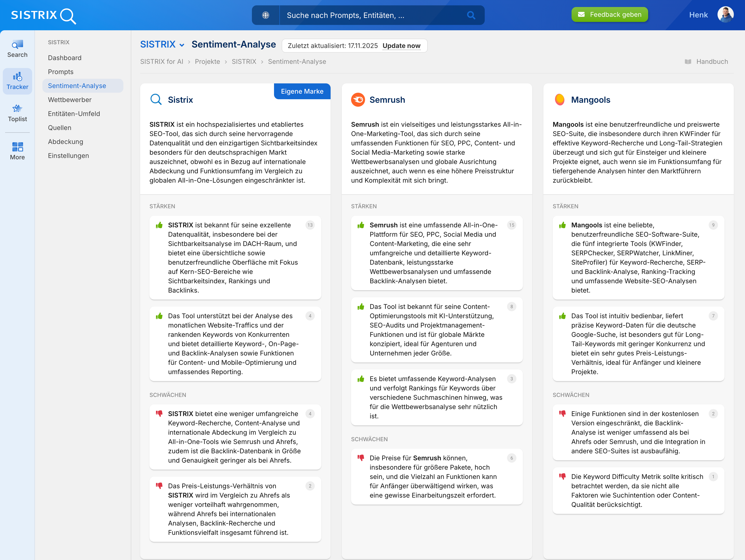Open the Toplist sidebar icon
The image size is (745, 560).
17,113
